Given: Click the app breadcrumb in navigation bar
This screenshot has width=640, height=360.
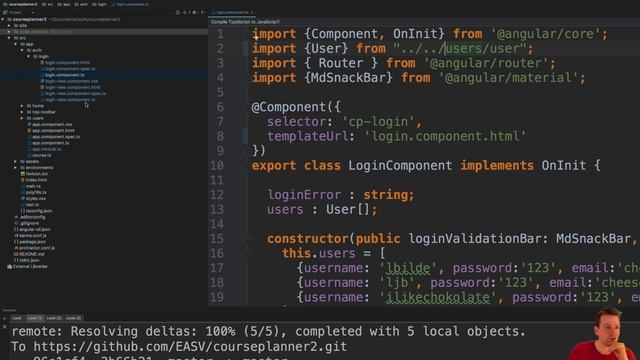Looking at the screenshot, I should [64, 4].
